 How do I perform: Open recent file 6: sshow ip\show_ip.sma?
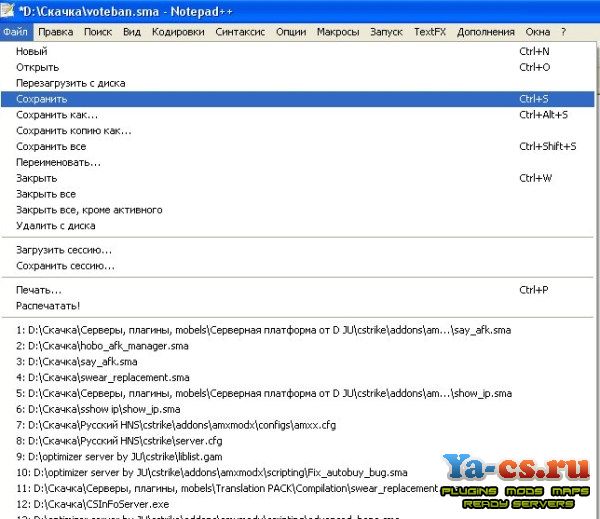coord(298,409)
